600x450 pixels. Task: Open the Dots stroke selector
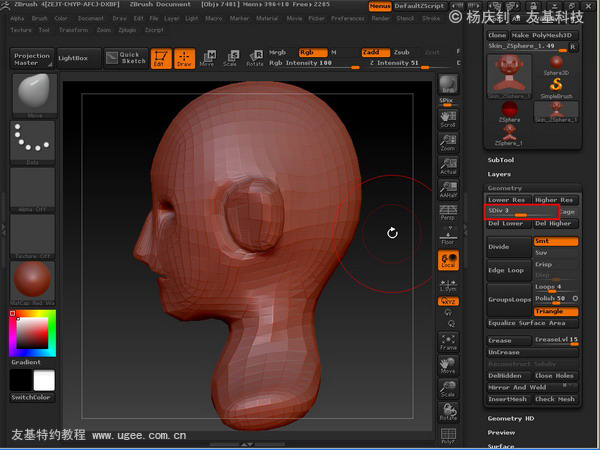point(33,143)
